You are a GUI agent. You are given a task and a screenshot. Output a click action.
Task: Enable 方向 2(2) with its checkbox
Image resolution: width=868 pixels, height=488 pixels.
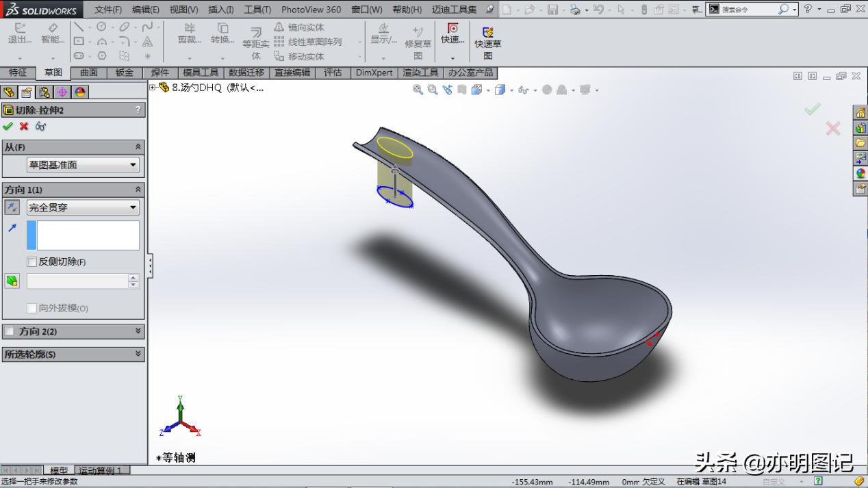(9, 332)
